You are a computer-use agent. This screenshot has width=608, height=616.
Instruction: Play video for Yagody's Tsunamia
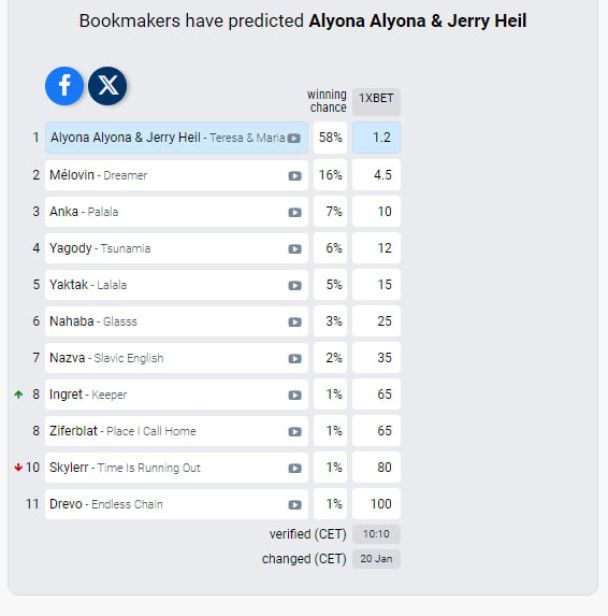click(295, 248)
